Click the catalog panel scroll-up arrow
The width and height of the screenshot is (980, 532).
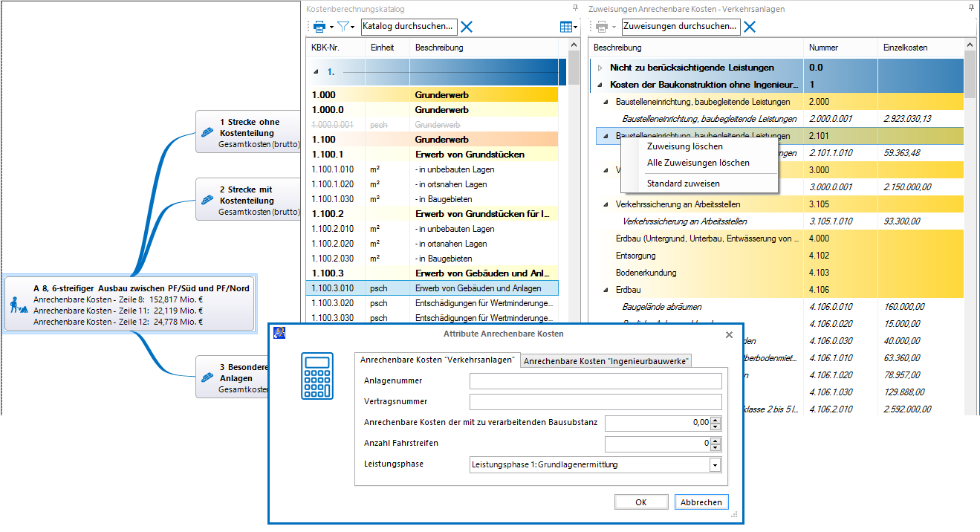click(x=574, y=45)
